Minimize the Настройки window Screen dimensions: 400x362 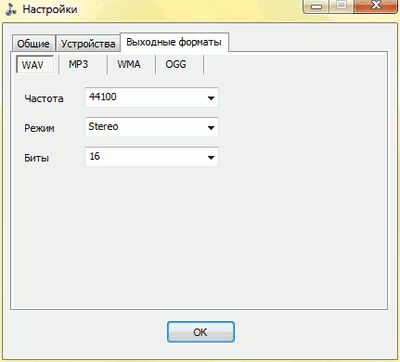click(316, 6)
